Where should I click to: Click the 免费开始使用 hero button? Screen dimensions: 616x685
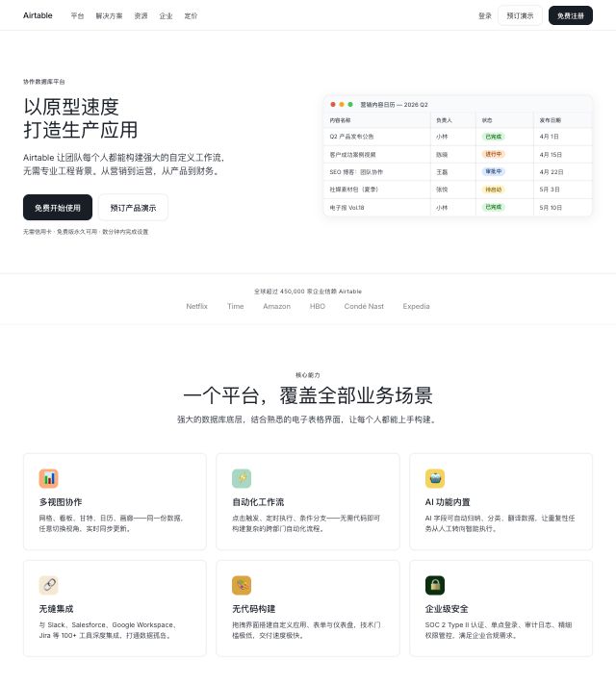click(x=58, y=208)
